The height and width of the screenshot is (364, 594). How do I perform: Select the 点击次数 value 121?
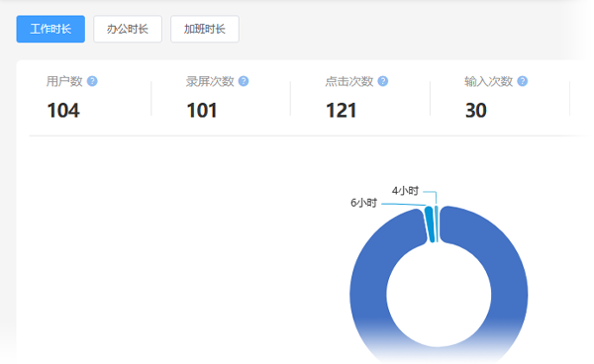pos(341,111)
